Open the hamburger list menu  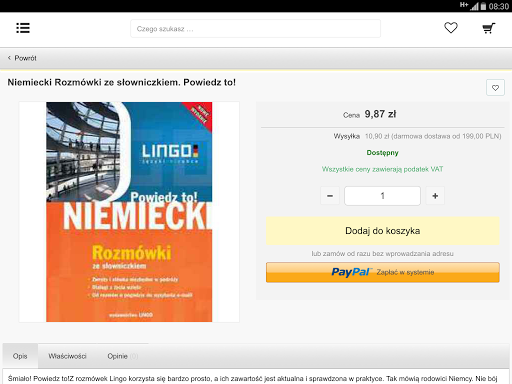pos(23,28)
